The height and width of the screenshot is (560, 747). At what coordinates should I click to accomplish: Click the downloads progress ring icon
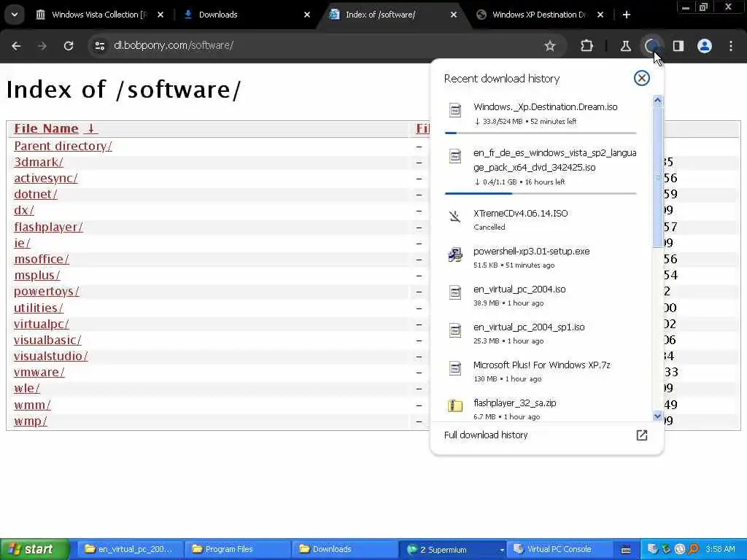pyautogui.click(x=651, y=46)
